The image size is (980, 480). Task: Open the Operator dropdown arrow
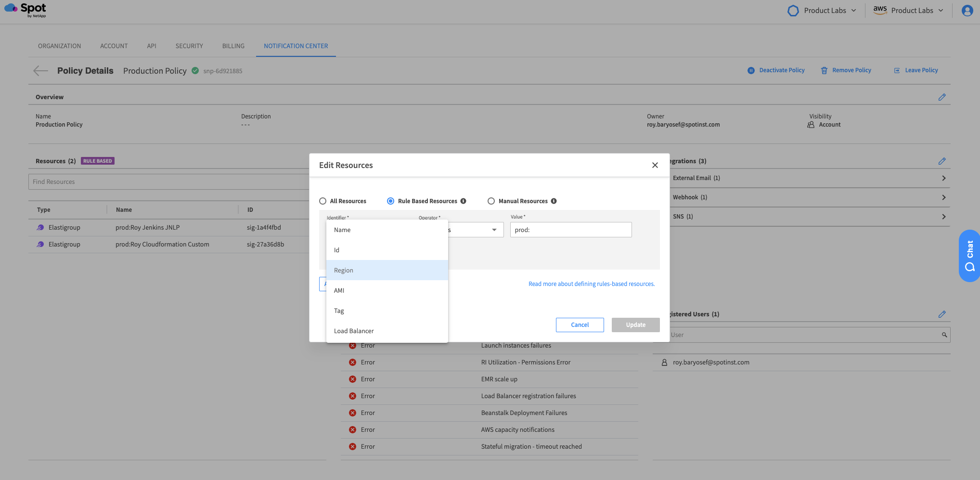tap(494, 230)
